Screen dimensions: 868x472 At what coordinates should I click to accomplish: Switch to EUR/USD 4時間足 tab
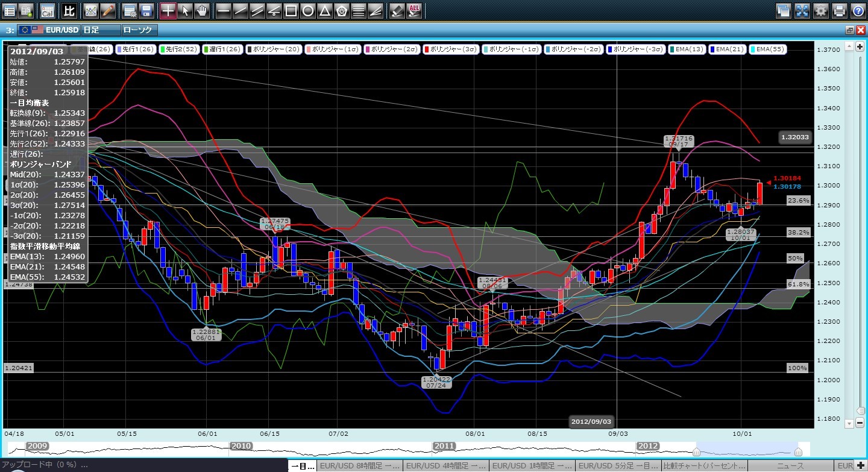pos(445,466)
